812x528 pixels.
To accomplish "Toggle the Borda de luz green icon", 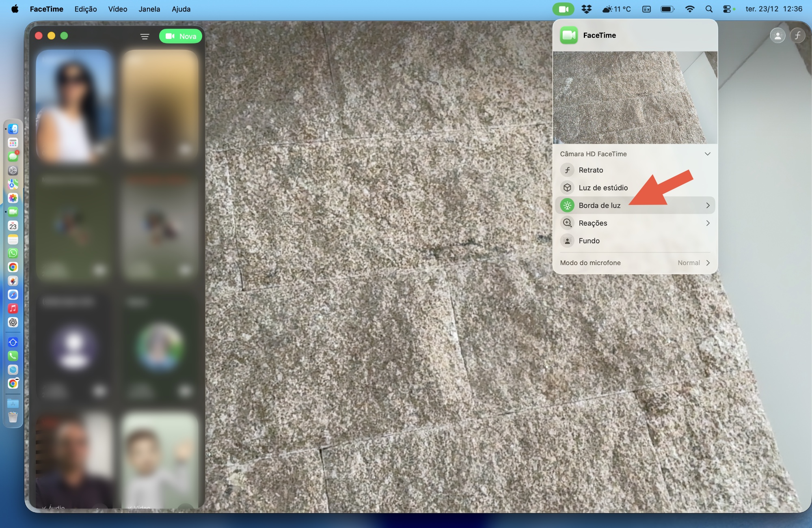I will (x=567, y=205).
